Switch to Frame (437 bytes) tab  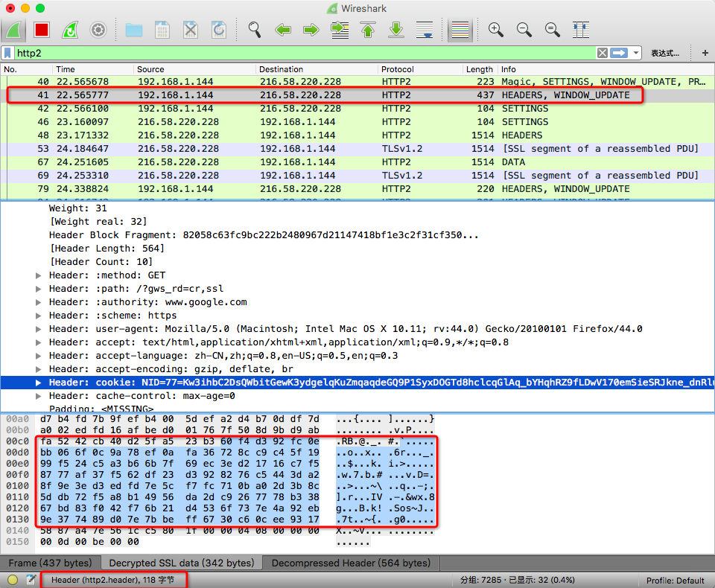51,563
